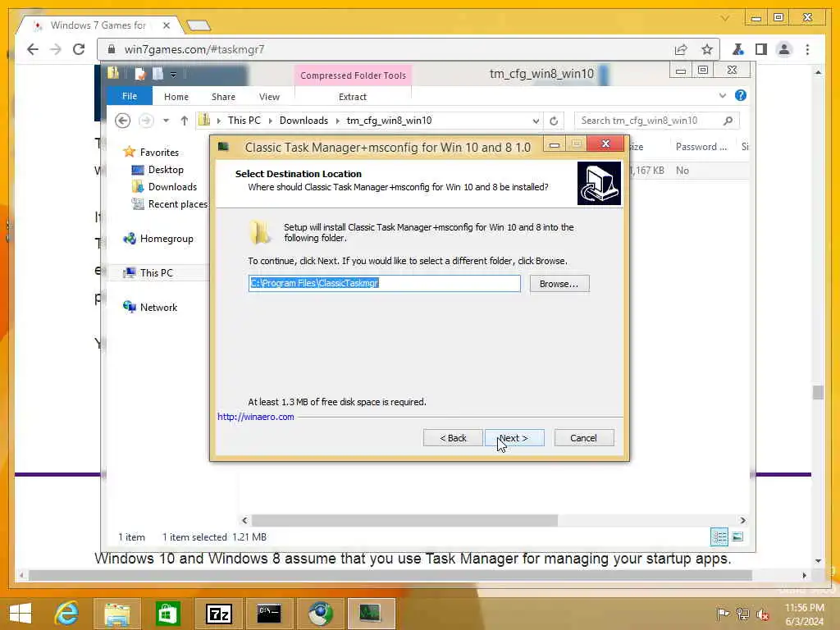Image resolution: width=840 pixels, height=630 pixels.
Task: Select the Compressed Folder Tools contextual tab
Action: pyautogui.click(x=353, y=75)
